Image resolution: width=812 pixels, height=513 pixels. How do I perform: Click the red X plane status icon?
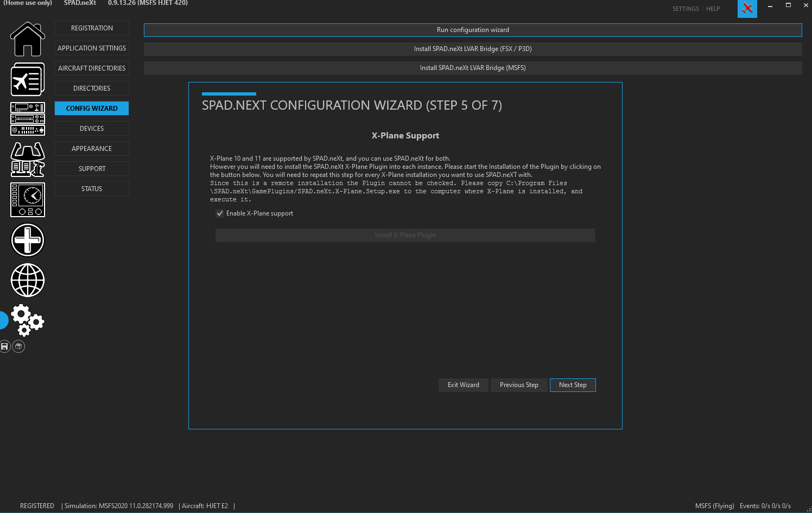pos(747,8)
